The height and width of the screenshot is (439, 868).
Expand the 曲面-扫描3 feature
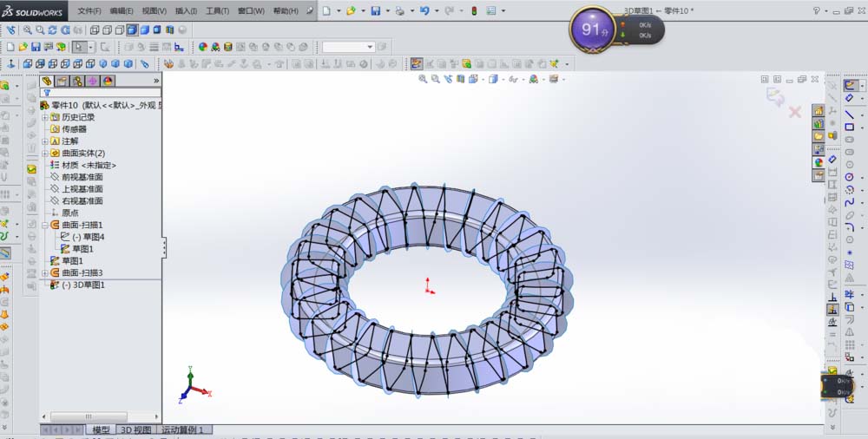coord(45,273)
